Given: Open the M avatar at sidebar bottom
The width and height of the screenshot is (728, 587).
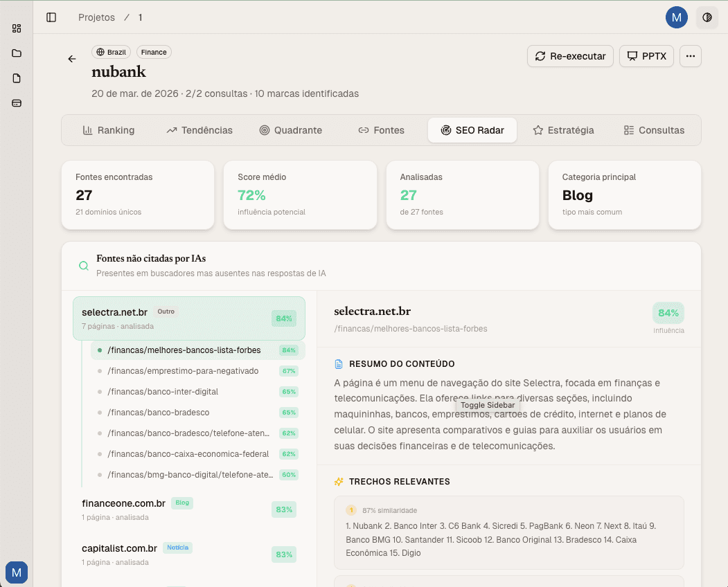Looking at the screenshot, I should tap(17, 572).
